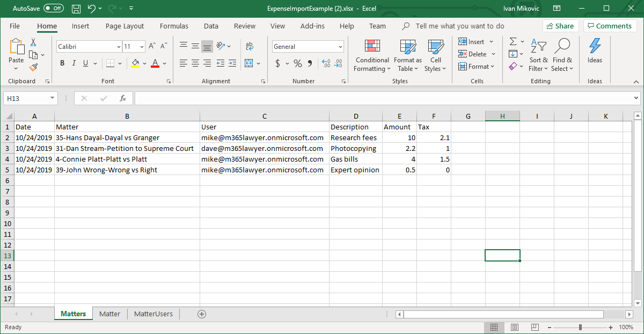
Task: Expand the Name Box dropdown arrow
Action: (52, 98)
